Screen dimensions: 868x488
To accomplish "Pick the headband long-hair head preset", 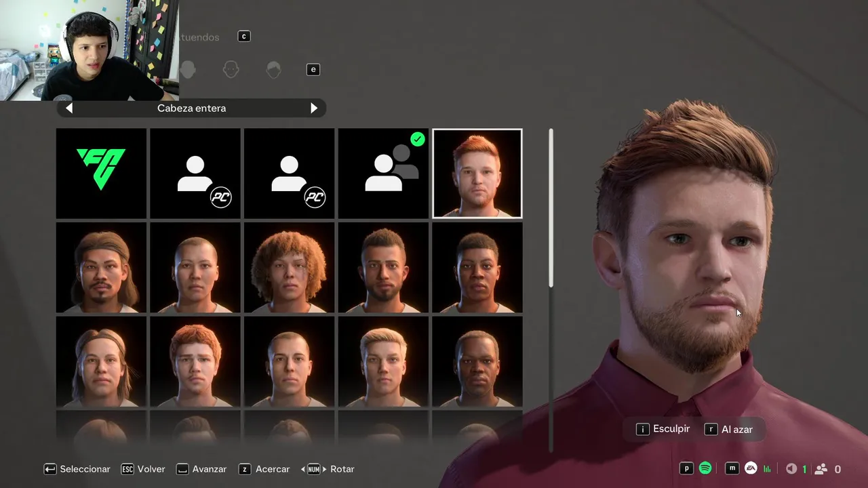I will click(101, 362).
